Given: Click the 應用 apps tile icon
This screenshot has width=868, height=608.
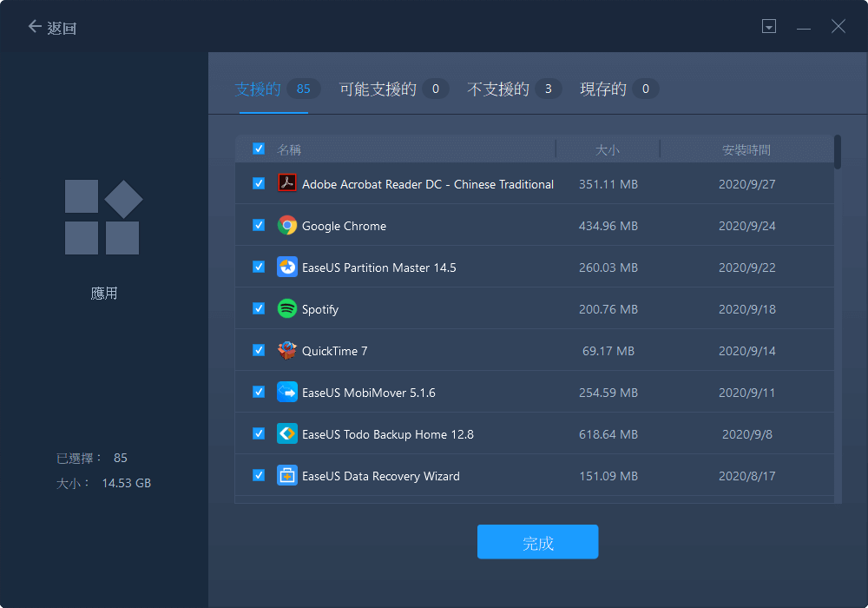Looking at the screenshot, I should [x=103, y=217].
